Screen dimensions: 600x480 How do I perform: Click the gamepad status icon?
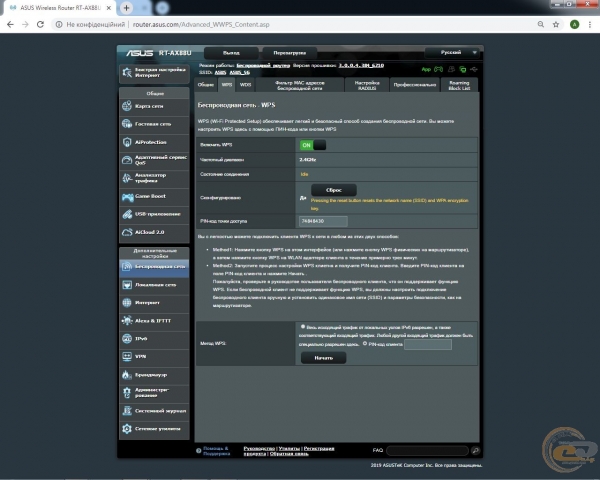tap(439, 69)
